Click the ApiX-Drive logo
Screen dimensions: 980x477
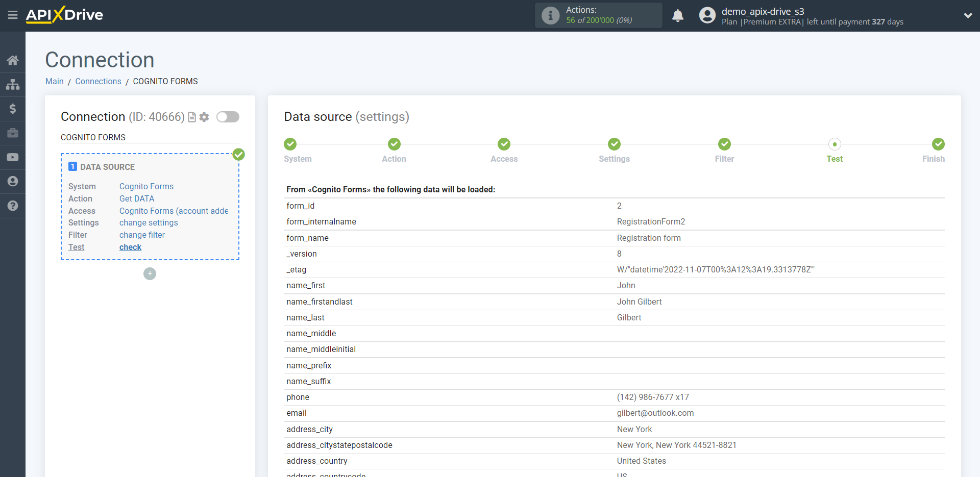64,15
